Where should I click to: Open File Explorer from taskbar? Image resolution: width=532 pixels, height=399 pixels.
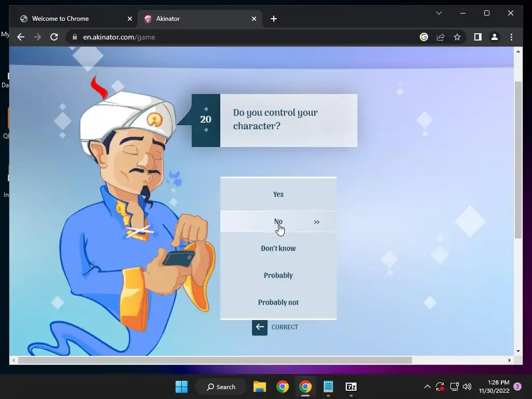260,387
